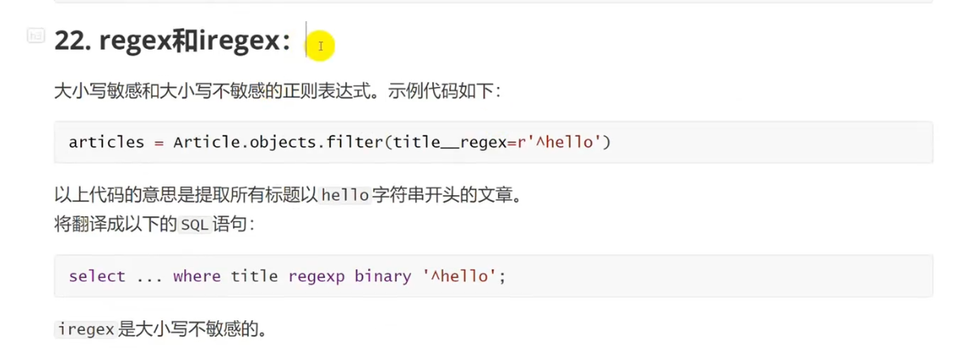This screenshot has height=348, width=980.
Task: Click the inline 'iregex' code span at bottom
Action: 86,329
